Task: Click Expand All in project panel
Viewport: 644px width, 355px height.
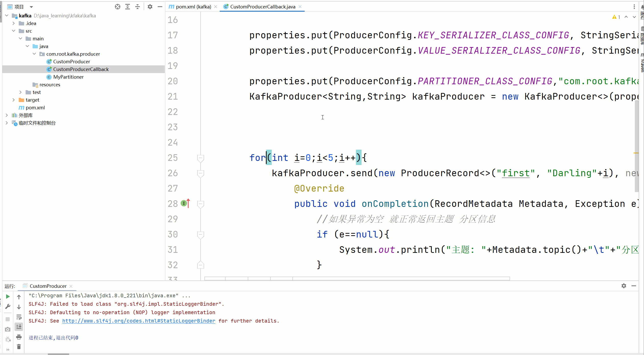Action: pos(128,7)
